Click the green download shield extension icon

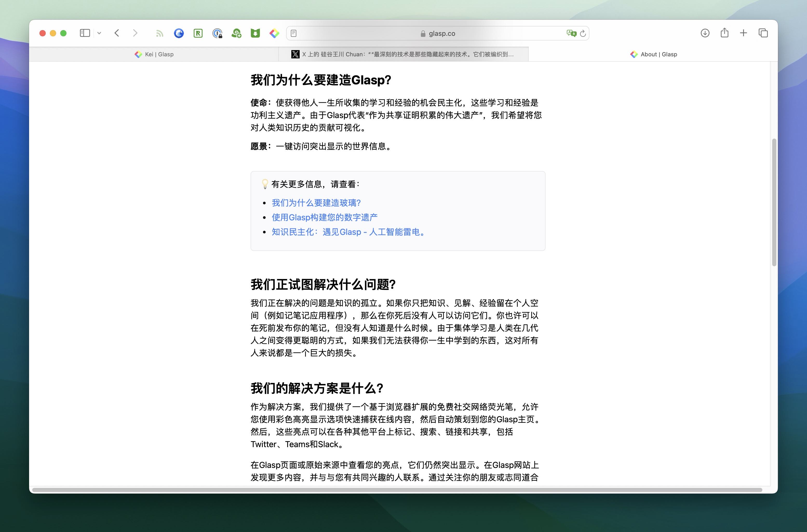[255, 33]
